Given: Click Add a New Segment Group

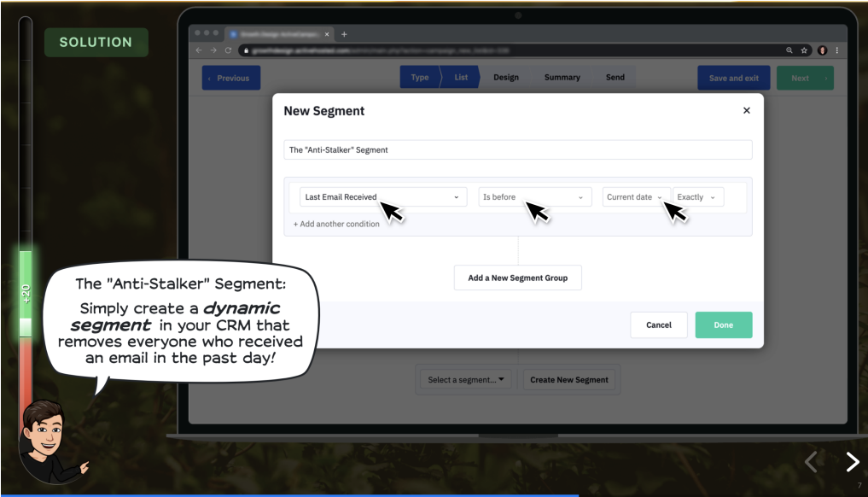Looking at the screenshot, I should pyautogui.click(x=517, y=278).
